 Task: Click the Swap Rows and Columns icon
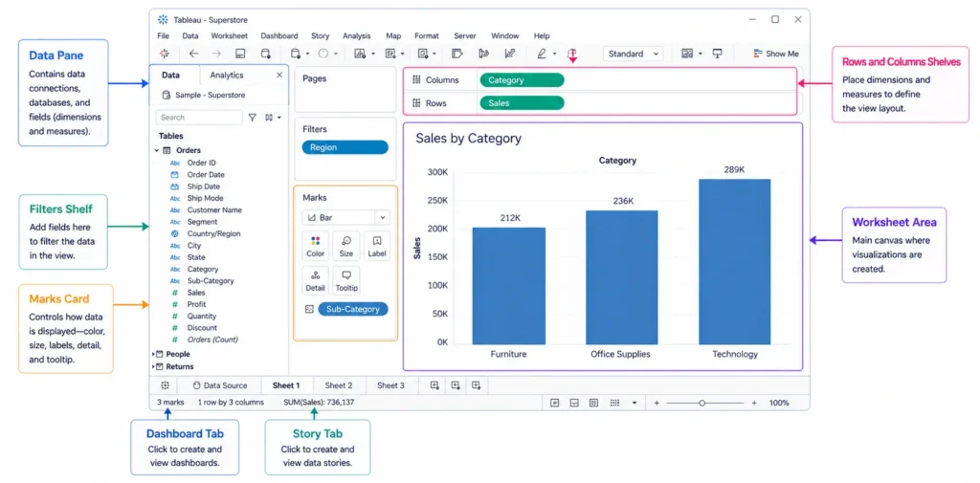pos(457,54)
